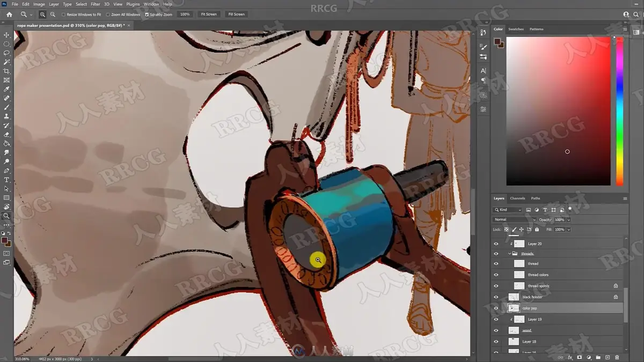644x362 pixels.
Task: Click the Fit Screen button
Action: (209, 14)
